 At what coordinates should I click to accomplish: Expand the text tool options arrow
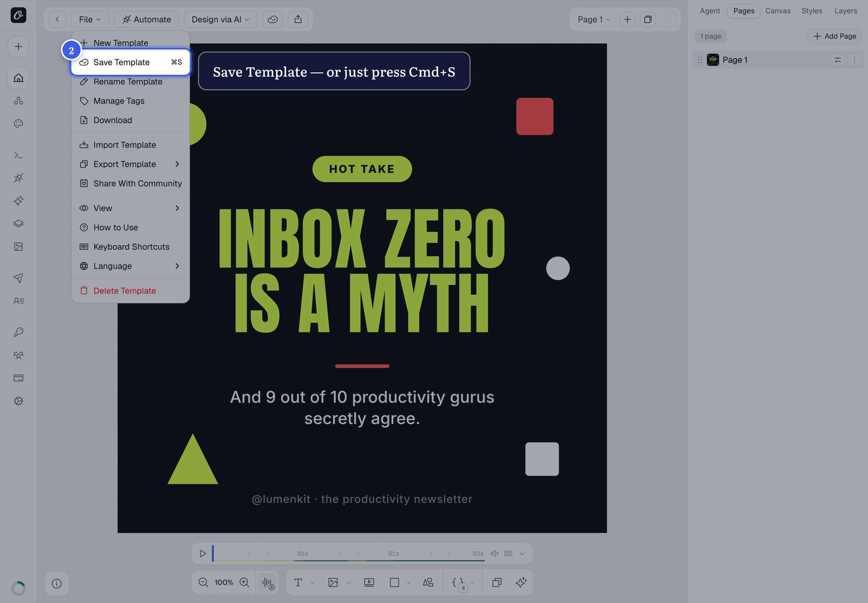tap(312, 583)
